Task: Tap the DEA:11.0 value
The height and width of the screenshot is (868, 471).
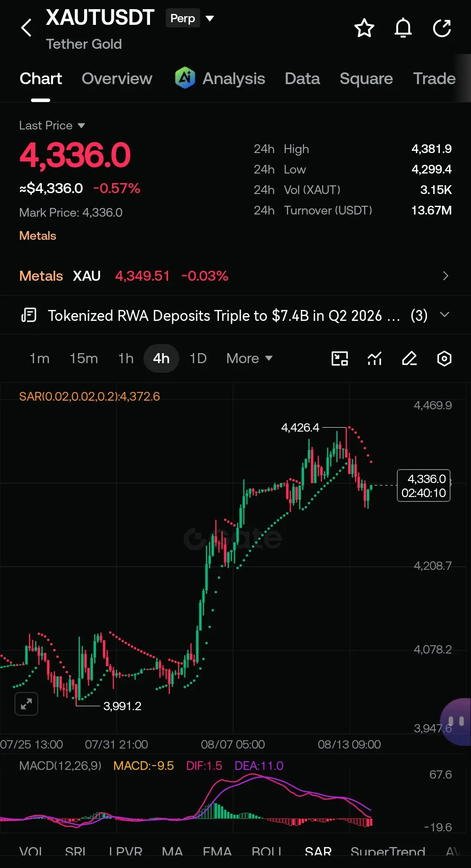Action: pos(259,766)
